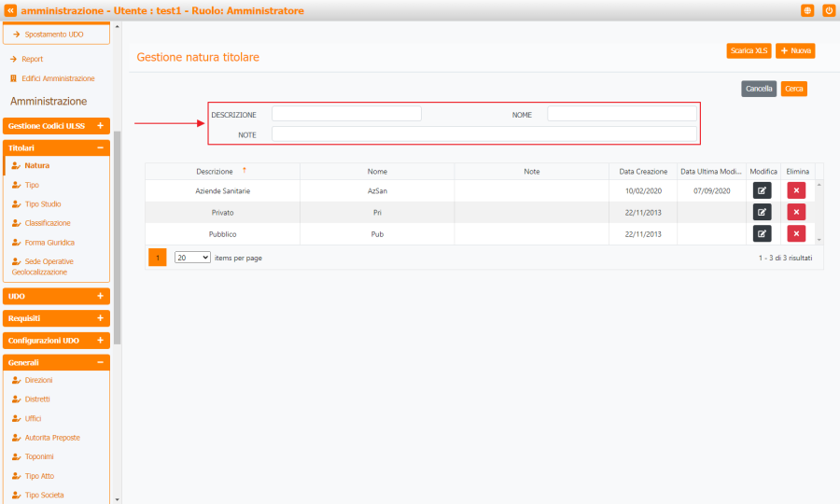Collapse the sidebar with double-chevron icon

click(11, 10)
